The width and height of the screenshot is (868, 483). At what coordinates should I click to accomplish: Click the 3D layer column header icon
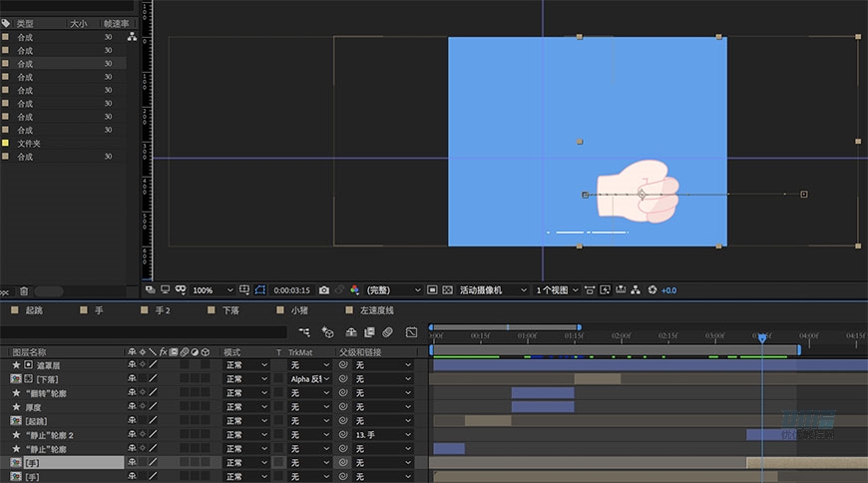206,351
